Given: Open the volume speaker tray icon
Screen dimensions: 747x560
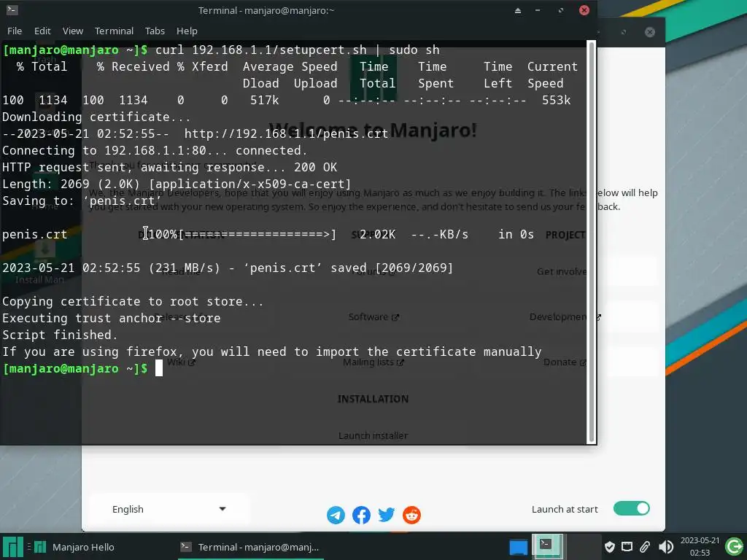Looking at the screenshot, I should (x=665, y=547).
